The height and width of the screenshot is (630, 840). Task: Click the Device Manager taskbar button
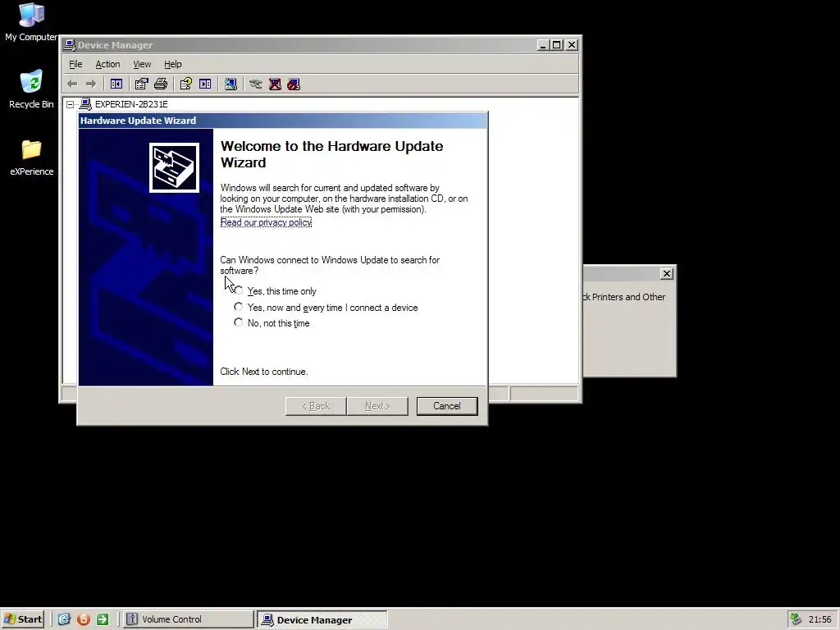322,620
